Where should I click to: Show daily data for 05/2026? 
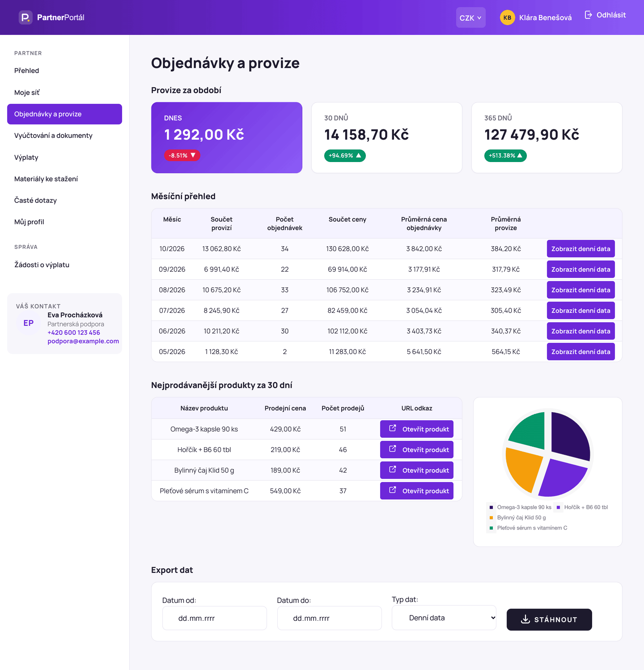[580, 352]
